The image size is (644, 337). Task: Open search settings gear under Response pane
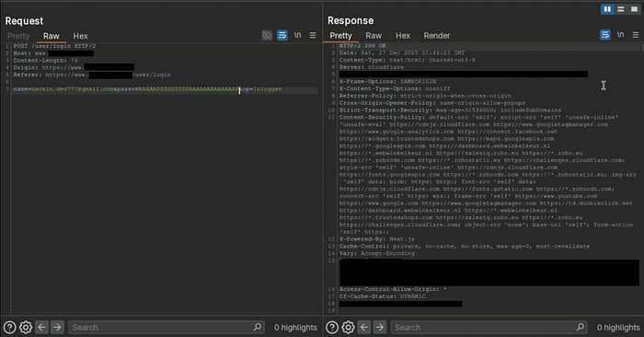pyautogui.click(x=348, y=328)
